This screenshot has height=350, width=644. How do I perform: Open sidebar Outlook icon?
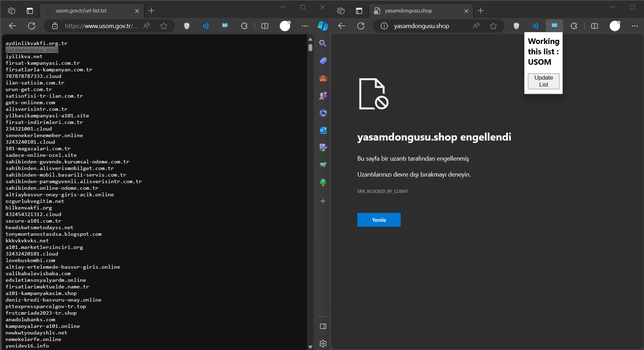323,131
